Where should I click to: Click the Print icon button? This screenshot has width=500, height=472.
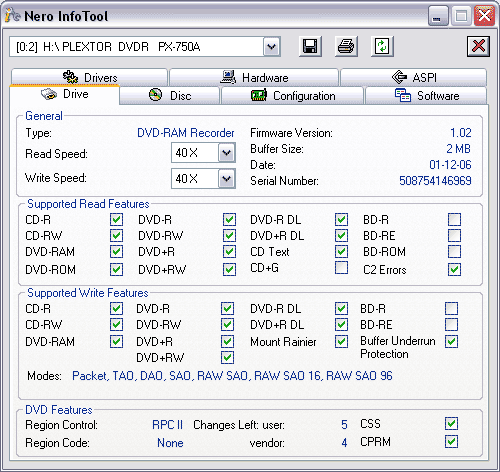click(x=346, y=46)
